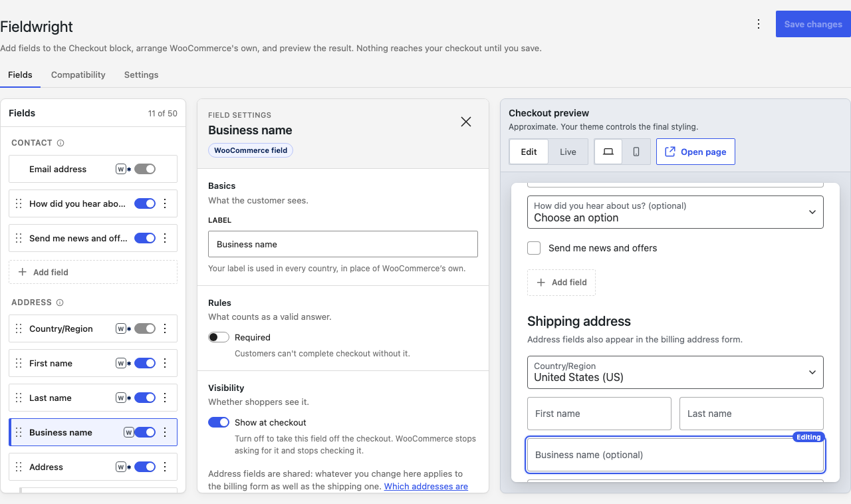Viewport: 851px width, 504px height.
Task: Click drag handle of How did you hear row
Action: 19,203
